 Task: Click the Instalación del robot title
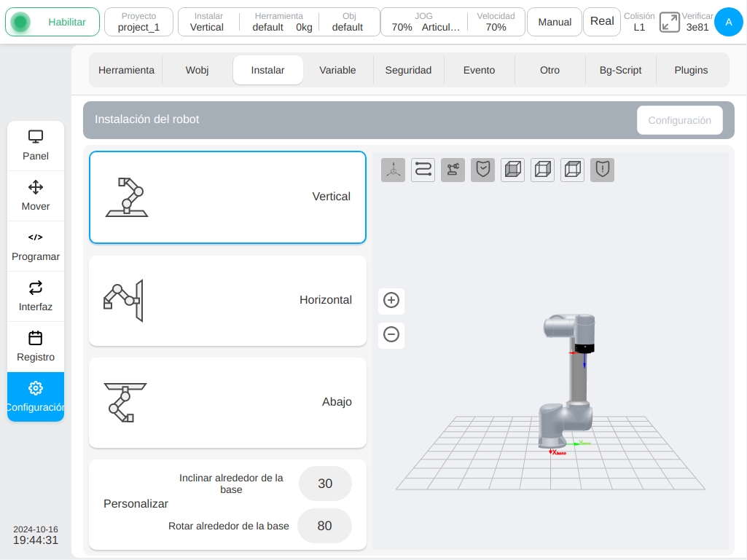point(146,119)
